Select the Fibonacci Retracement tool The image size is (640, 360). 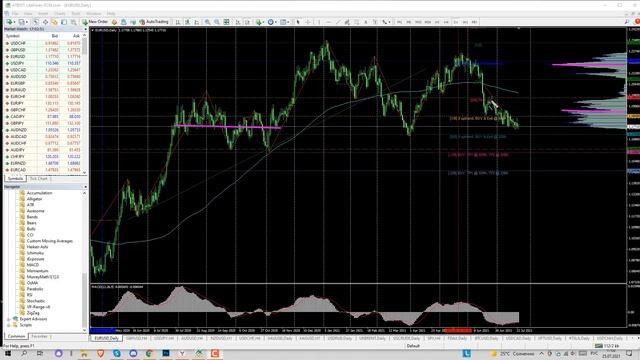pos(356,22)
